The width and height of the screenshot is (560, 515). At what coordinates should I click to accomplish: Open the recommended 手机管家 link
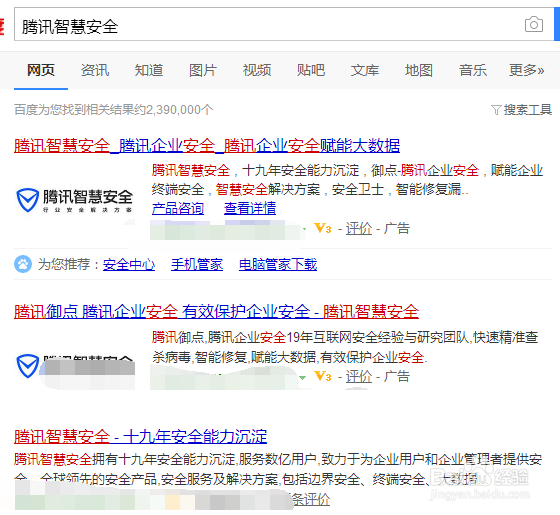[197, 265]
